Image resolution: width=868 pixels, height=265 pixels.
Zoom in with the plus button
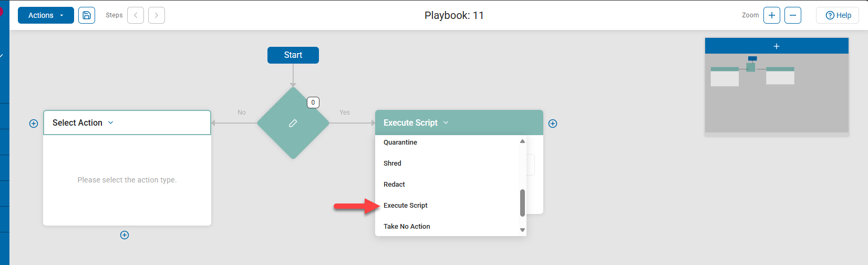click(x=772, y=15)
